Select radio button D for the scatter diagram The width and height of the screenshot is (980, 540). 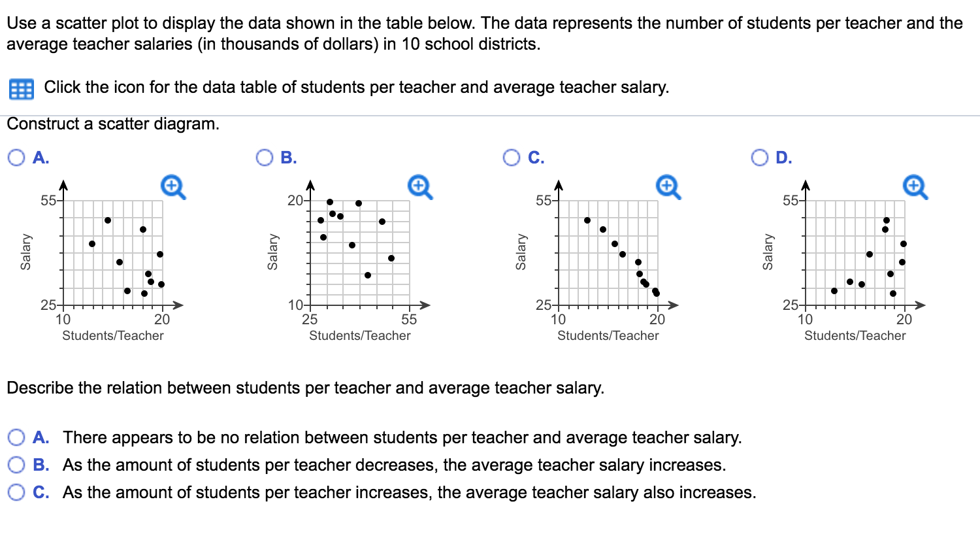pyautogui.click(x=759, y=158)
